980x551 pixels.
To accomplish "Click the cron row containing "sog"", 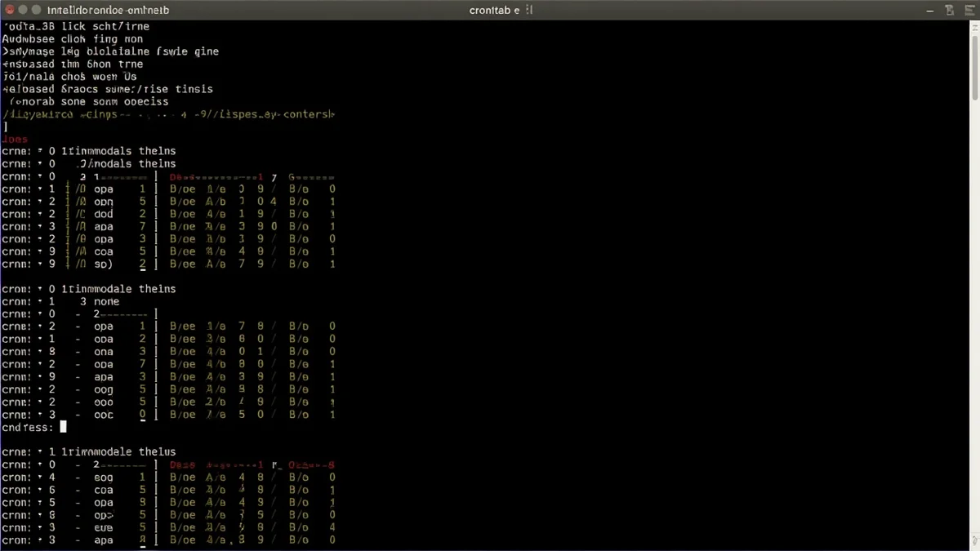I will click(x=169, y=478).
